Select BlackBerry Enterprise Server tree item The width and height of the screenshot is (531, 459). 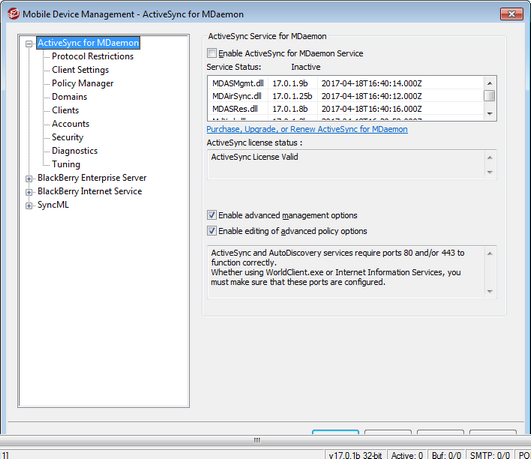[x=92, y=178]
